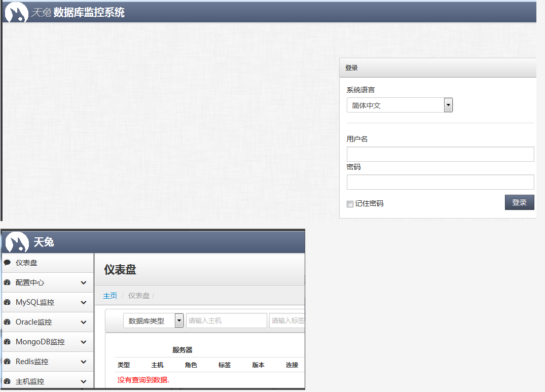Select 配置中心 in the sidebar
Screen dimensions: 545x392
click(48, 283)
